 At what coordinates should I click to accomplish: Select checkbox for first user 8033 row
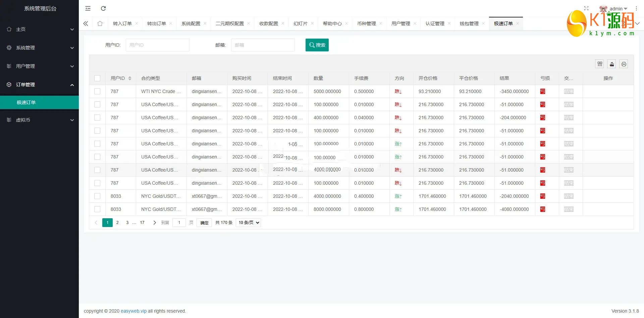click(x=97, y=196)
